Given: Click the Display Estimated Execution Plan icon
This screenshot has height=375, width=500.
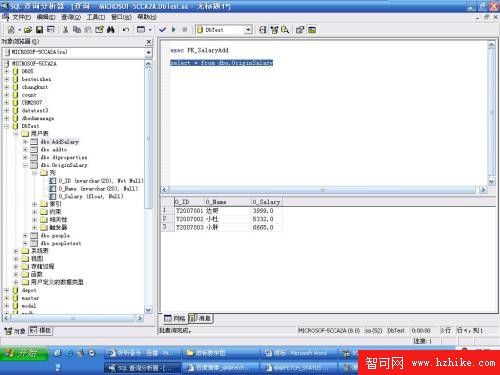Looking at the screenshot, I should pyautogui.click(x=263, y=30).
